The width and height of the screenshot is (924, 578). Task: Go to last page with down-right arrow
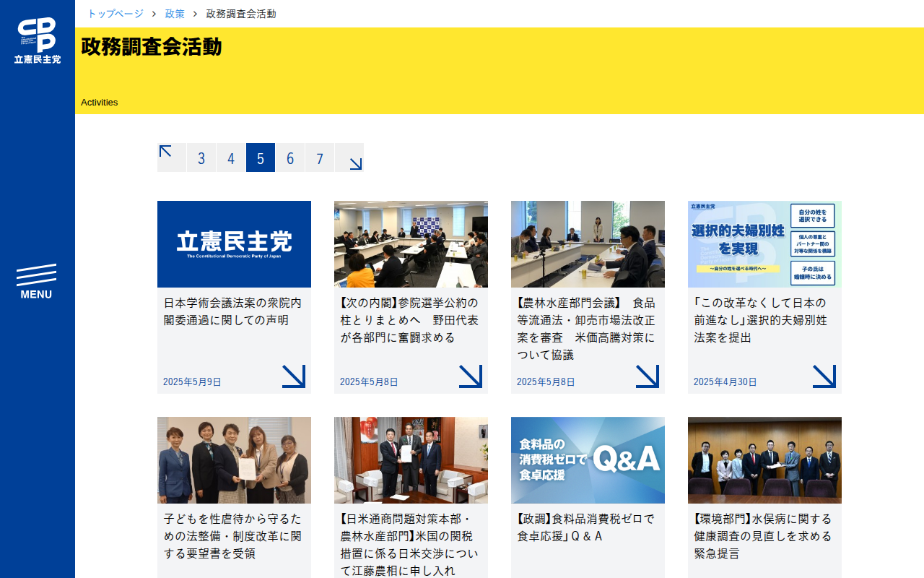349,158
